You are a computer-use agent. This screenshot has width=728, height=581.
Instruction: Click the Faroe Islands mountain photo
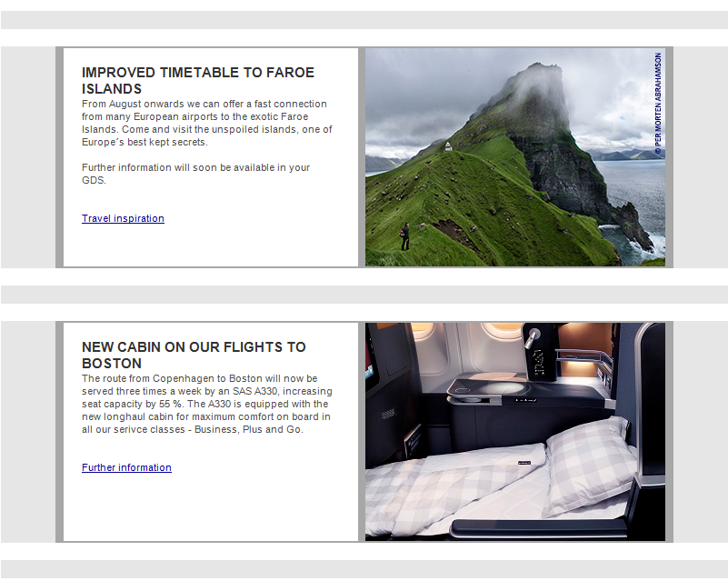[515, 157]
